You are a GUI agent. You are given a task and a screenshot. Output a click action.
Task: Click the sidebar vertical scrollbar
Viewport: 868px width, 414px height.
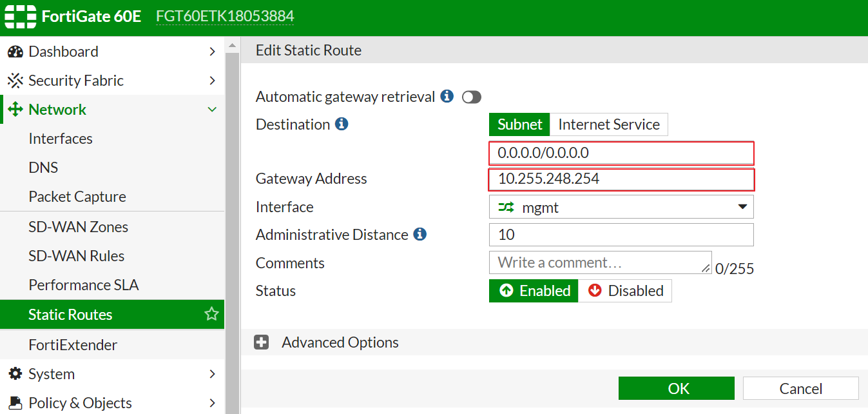[232, 226]
